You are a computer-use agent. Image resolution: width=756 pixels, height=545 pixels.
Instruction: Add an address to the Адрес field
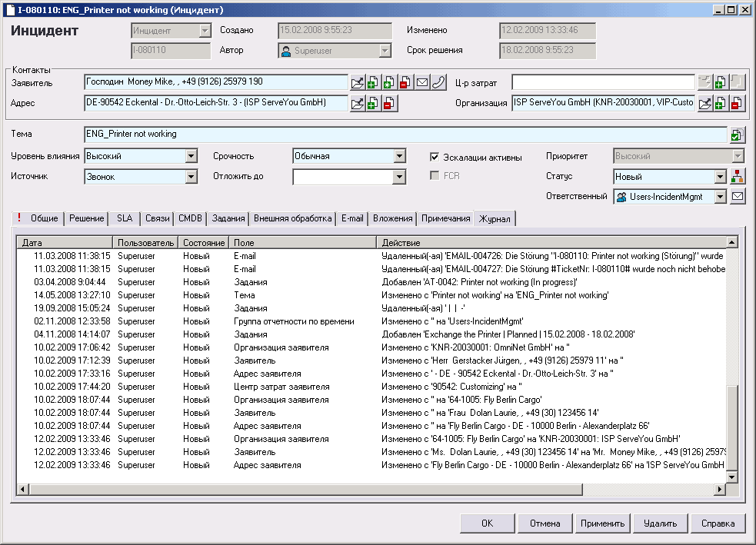[x=373, y=103]
